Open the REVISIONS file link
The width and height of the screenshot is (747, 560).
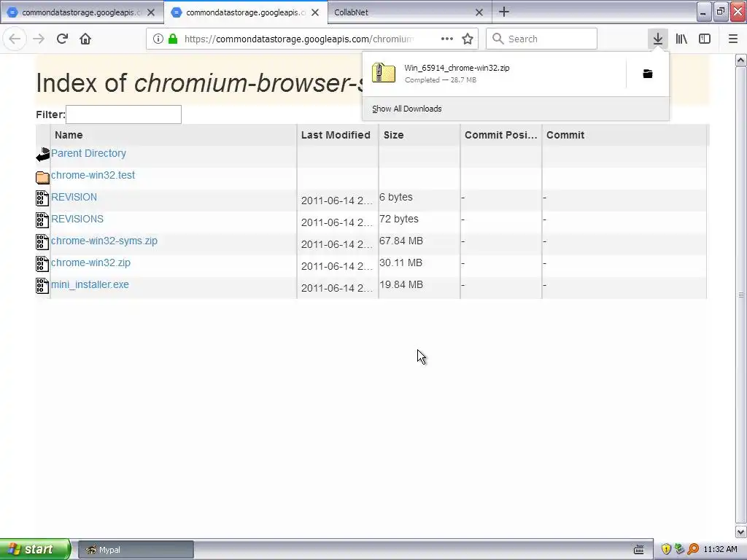(77, 219)
